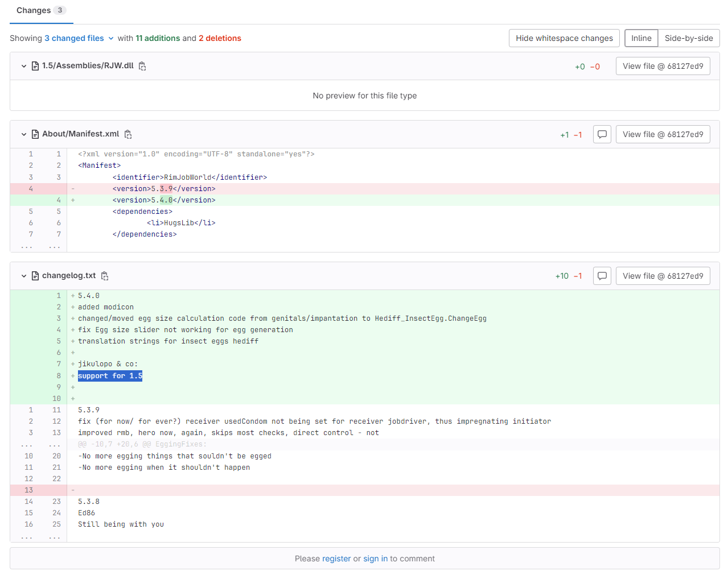Click 'No preview for this file type' message

click(365, 96)
